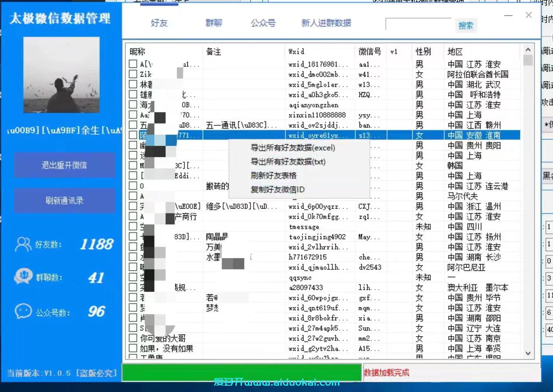Click the official accounts bubble icon

tap(23, 311)
